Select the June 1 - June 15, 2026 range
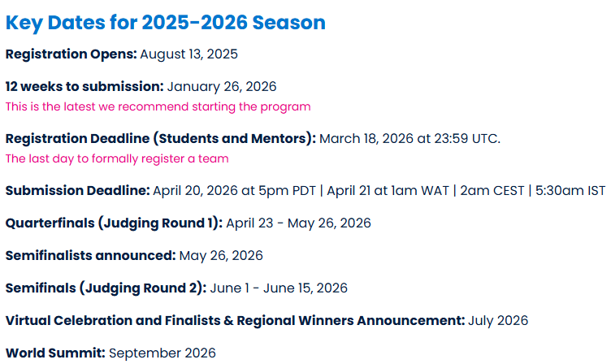The height and width of the screenshot is (364, 611). click(x=279, y=288)
